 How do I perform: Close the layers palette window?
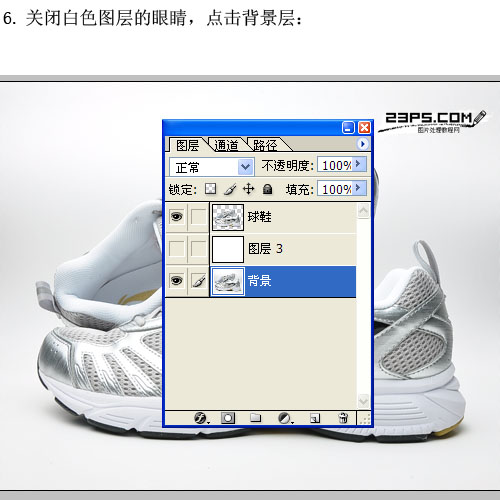coord(364,128)
